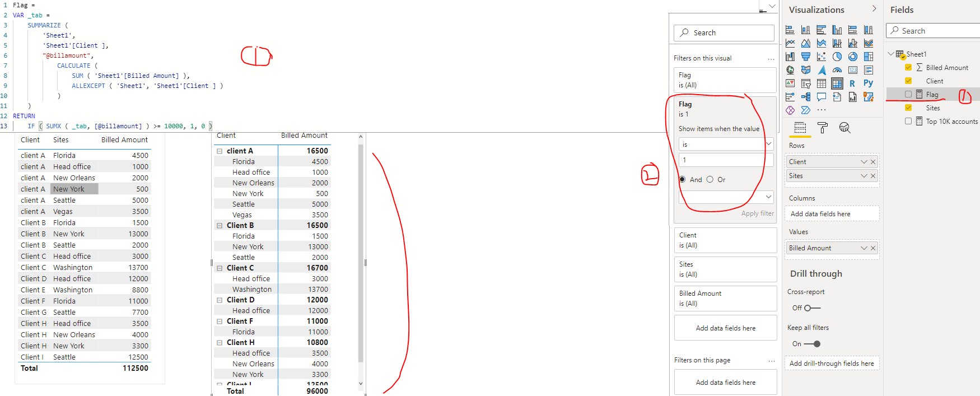Viewport: 980px width, 396px height.
Task: Select the Scatter chart visual
Action: pyautogui.click(x=822, y=57)
